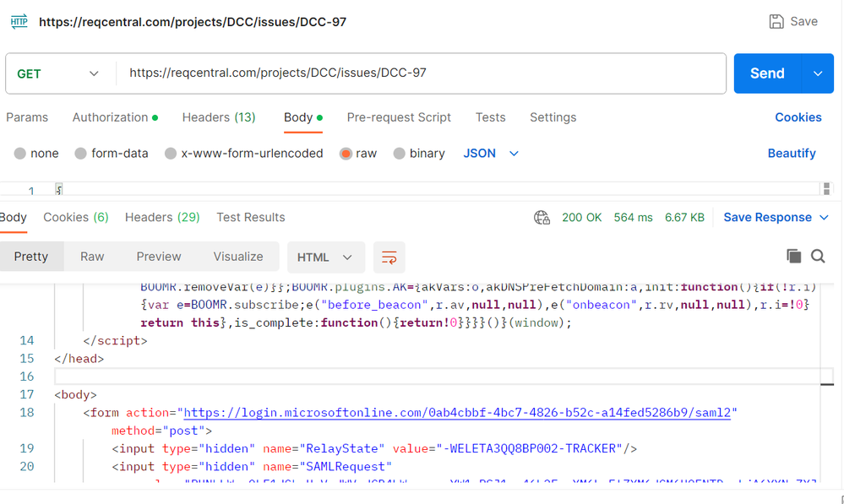
Task: Open the Cookies link on the right
Action: click(798, 117)
